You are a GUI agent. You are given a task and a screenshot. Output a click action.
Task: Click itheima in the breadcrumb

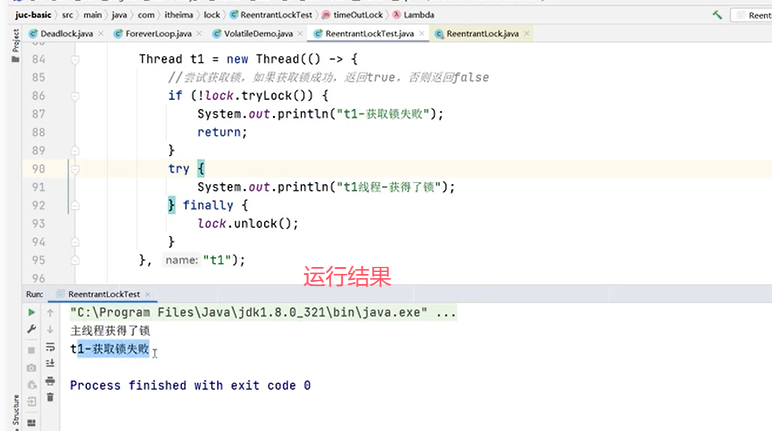pos(179,15)
